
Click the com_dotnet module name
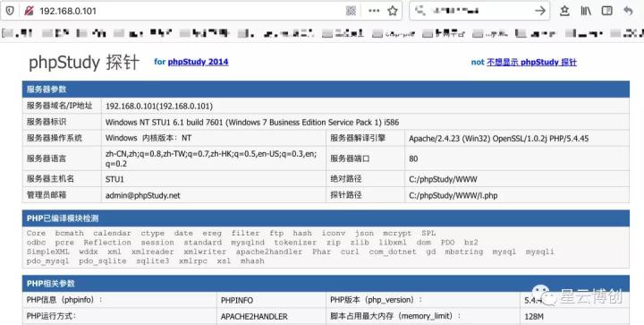click(x=393, y=252)
